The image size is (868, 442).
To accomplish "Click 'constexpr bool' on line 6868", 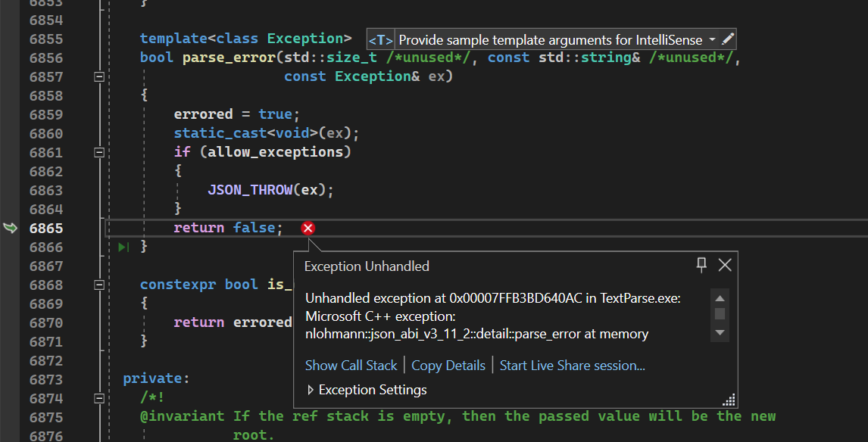I will tap(198, 285).
